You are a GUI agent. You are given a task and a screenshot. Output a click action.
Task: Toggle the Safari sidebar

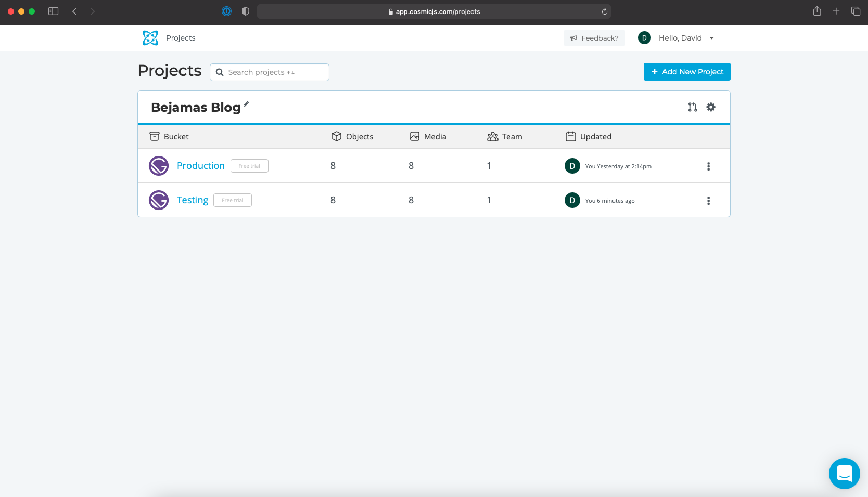click(x=53, y=11)
